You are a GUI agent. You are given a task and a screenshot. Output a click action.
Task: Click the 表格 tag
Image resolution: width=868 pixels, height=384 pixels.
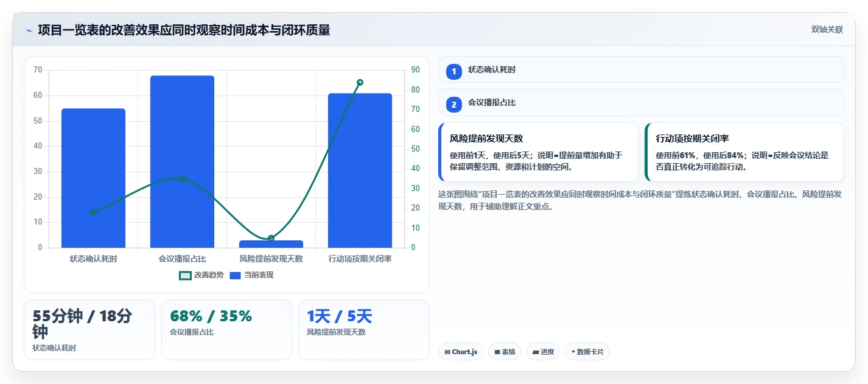tap(505, 352)
